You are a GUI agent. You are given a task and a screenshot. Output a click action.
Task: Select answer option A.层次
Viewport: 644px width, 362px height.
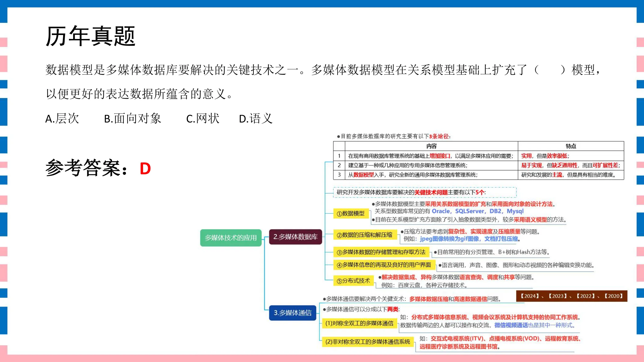click(62, 119)
